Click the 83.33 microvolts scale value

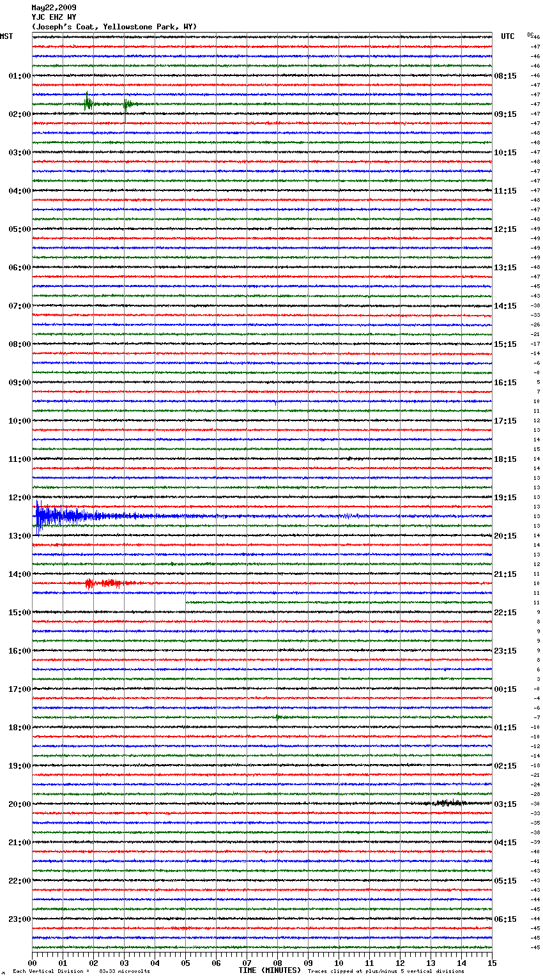click(x=125, y=972)
